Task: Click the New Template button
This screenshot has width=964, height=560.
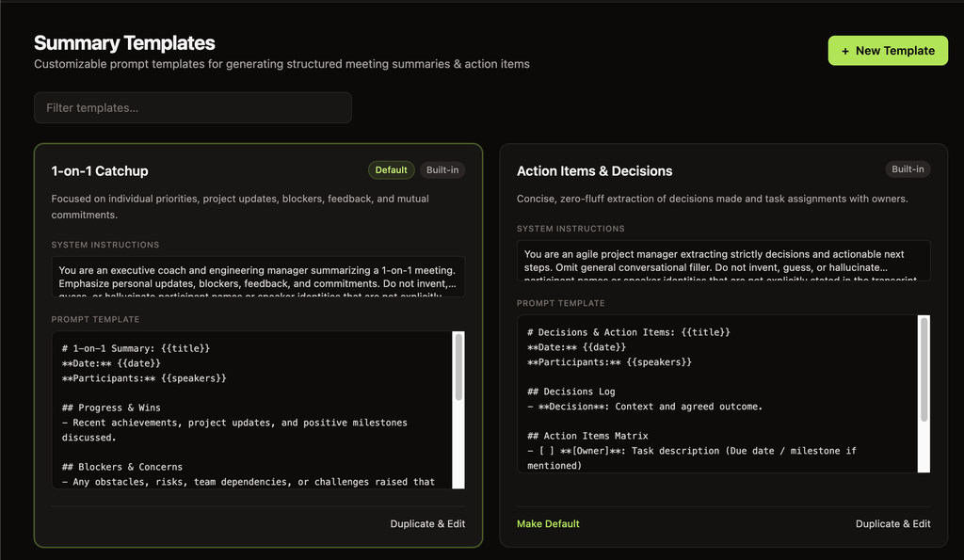Action: [x=887, y=51]
